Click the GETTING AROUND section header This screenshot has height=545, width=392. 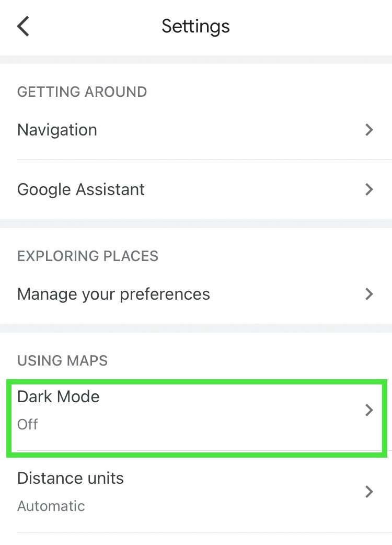click(x=82, y=92)
